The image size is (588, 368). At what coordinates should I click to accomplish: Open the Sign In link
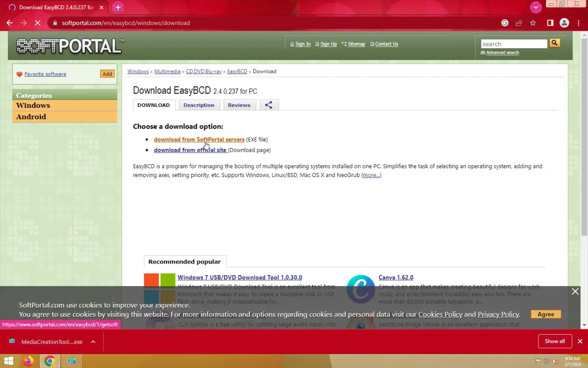(303, 44)
